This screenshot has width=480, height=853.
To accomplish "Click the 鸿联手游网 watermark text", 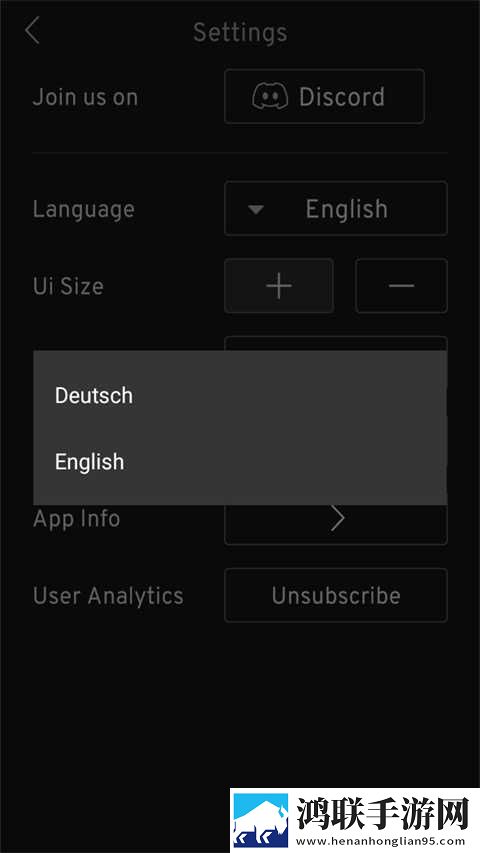I will point(382,813).
